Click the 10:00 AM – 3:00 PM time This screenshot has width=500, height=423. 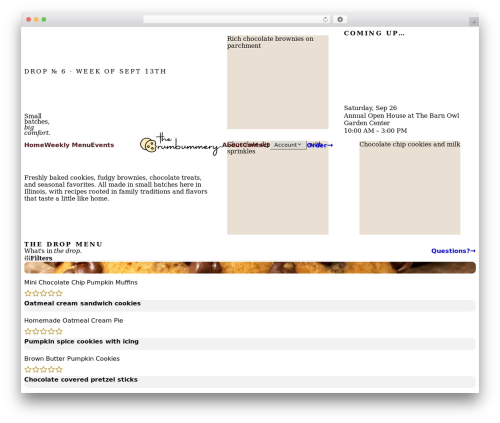tap(375, 130)
